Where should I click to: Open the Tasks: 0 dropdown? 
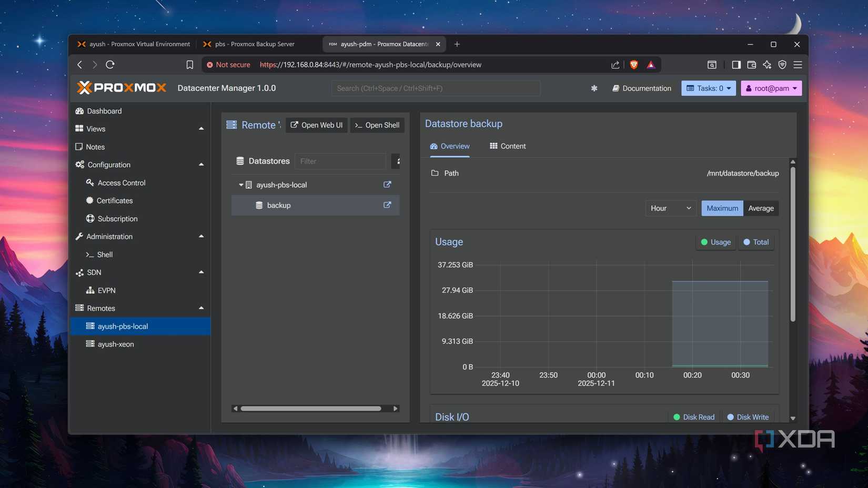(x=708, y=88)
